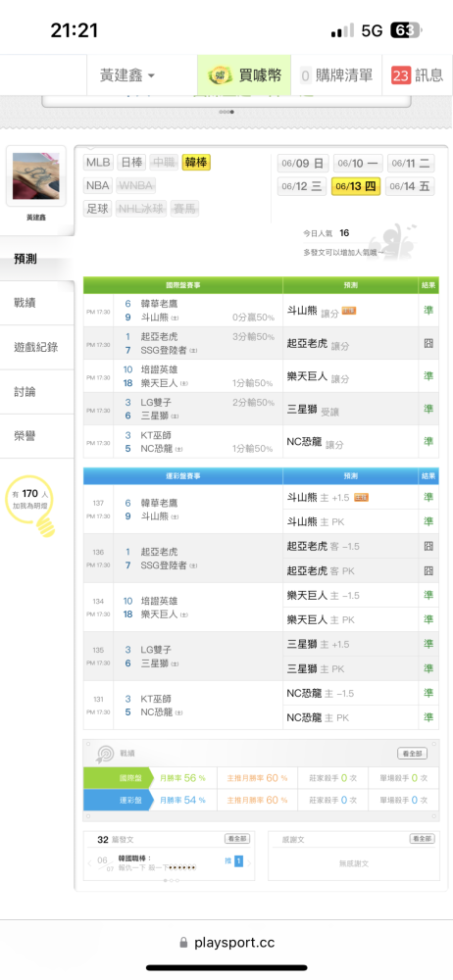Select the MLB league filter

98,163
